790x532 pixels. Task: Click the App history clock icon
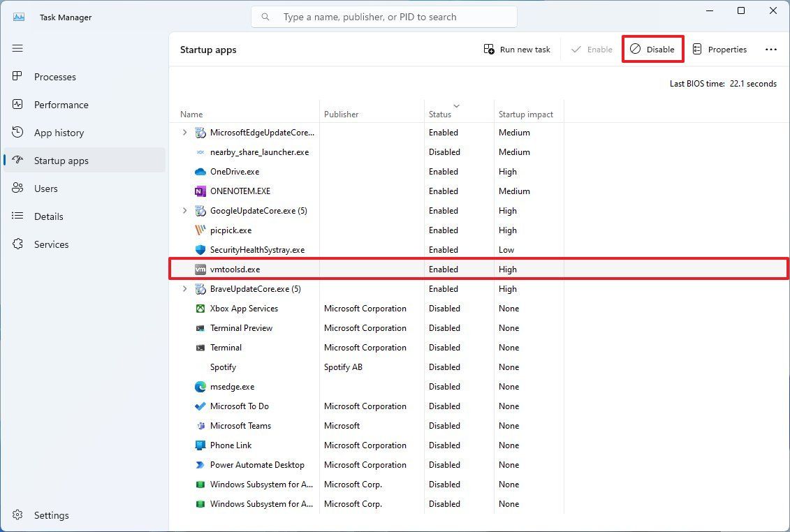pyautogui.click(x=17, y=132)
